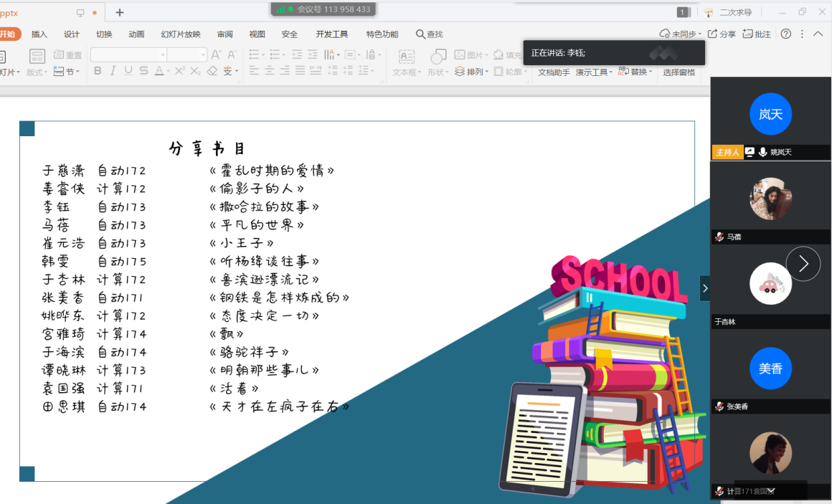Click the 文档助手 button
This screenshot has width=832, height=504.
554,72
